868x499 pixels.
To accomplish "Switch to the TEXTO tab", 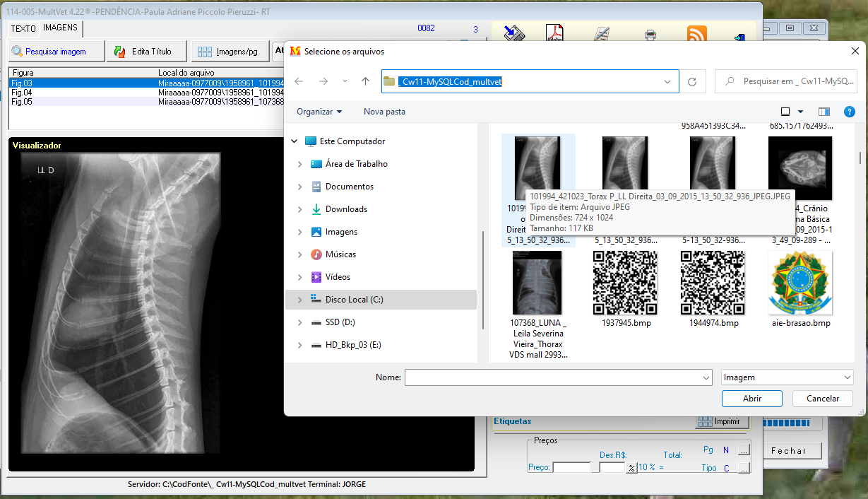I will pyautogui.click(x=23, y=29).
